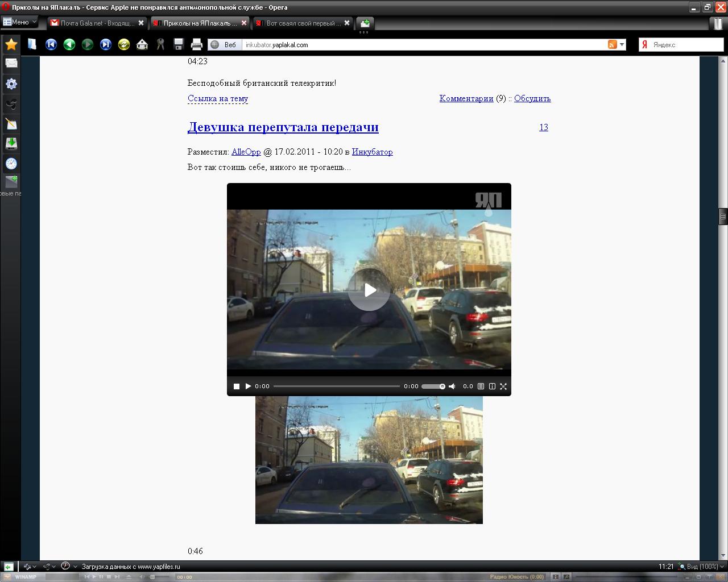Stop the video using the stop button
This screenshot has height=582, width=728.
pos(237,386)
